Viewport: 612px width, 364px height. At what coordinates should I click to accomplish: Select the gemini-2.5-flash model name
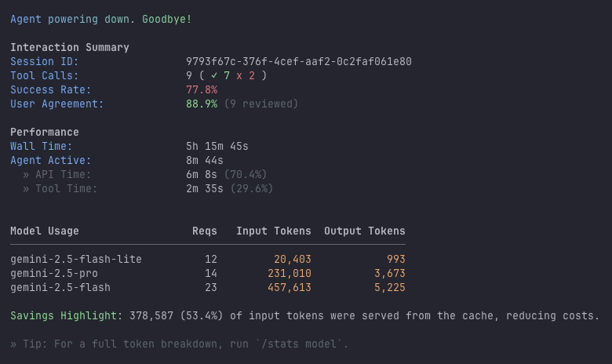[x=60, y=287]
